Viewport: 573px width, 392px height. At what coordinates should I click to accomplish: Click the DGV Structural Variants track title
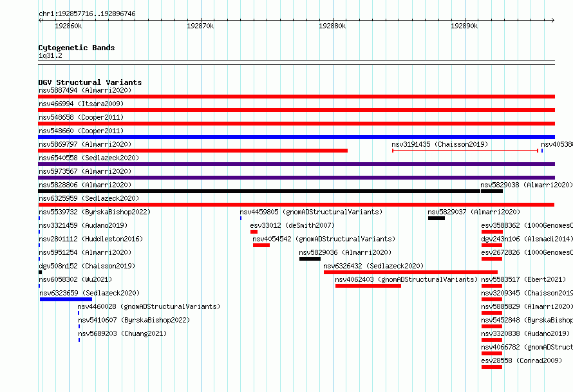click(90, 82)
